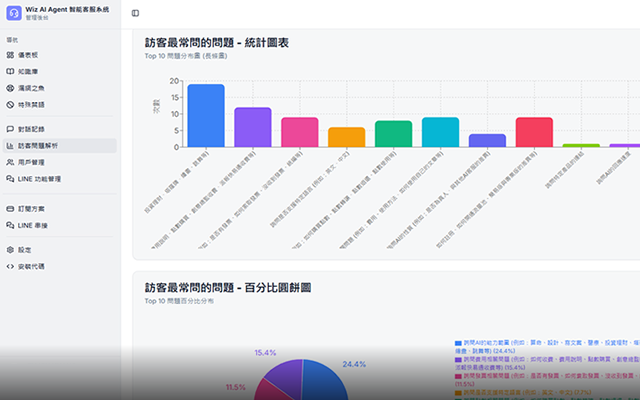Open 特殊禁語 banned words page
The height and width of the screenshot is (400, 640).
pos(30,104)
